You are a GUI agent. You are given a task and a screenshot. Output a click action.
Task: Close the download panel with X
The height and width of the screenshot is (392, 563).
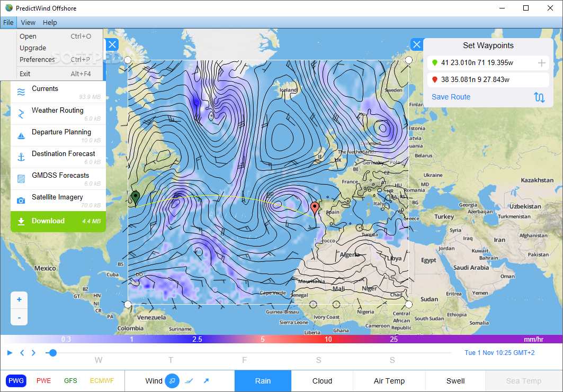click(x=112, y=44)
